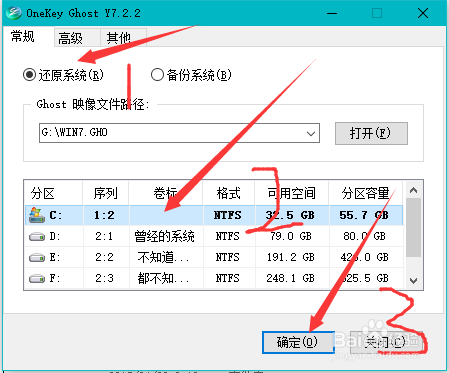Click the 卷标 column header

(165, 193)
